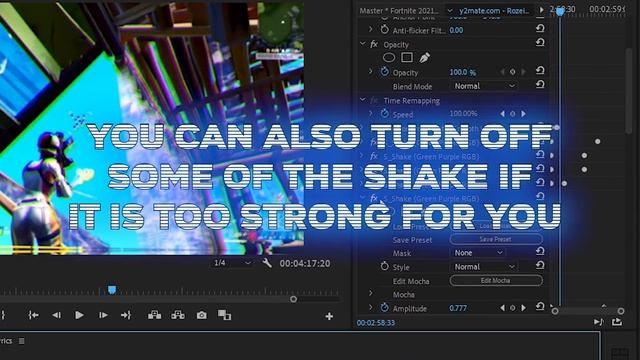
Task: Toggle the Amplitude animation stopwatch
Action: coord(384,307)
